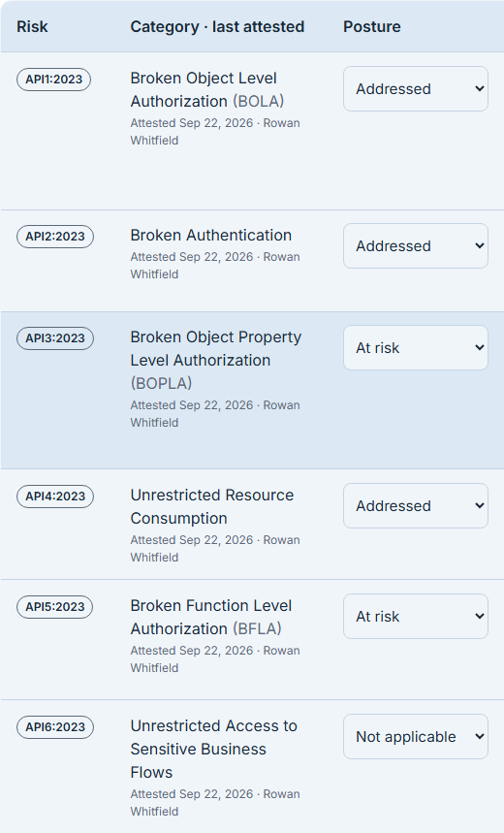The width and height of the screenshot is (504, 833).
Task: Click the Posture column header
Action: (x=372, y=26)
